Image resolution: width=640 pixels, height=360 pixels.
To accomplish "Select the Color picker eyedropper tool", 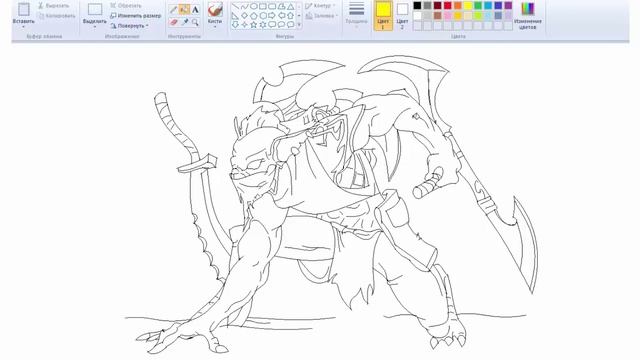I will [184, 22].
